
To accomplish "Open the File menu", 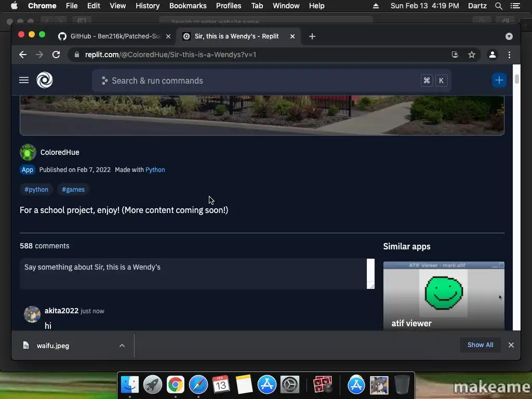I will (72, 6).
